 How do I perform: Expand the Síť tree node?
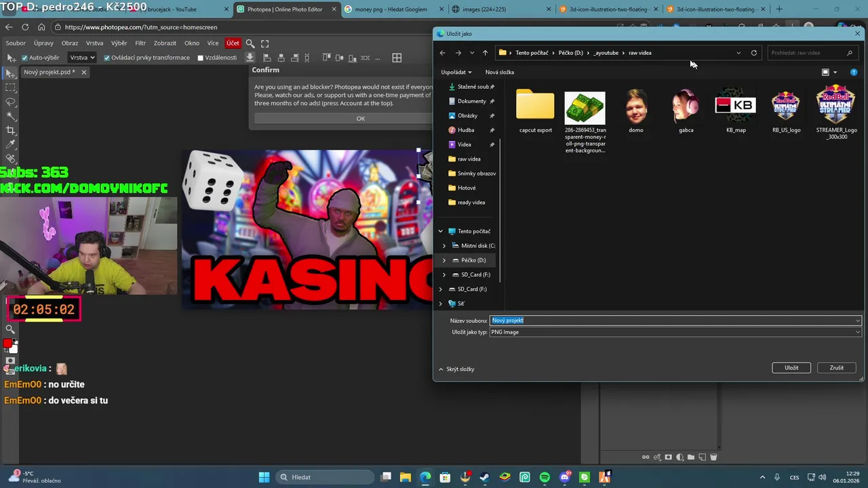[441, 304]
